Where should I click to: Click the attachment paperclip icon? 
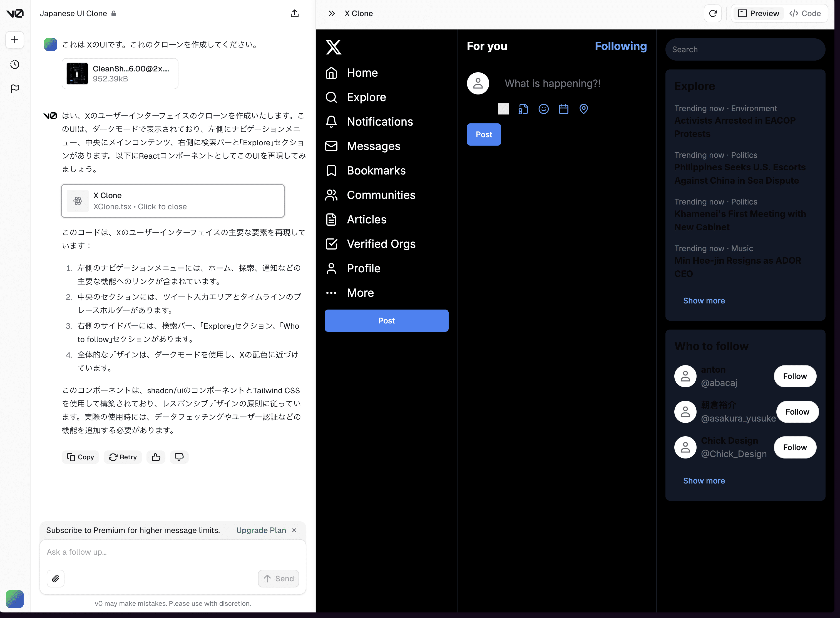[x=55, y=578]
